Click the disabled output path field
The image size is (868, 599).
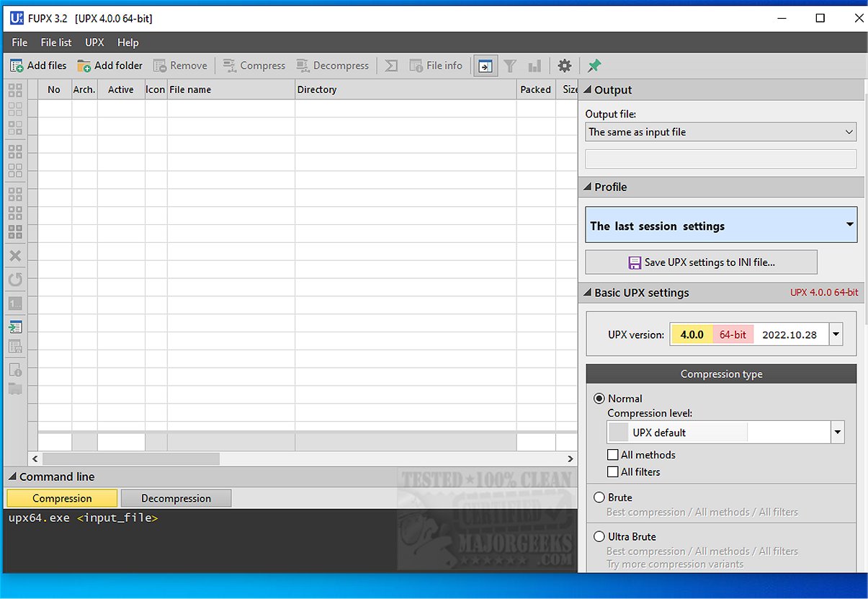coord(721,159)
